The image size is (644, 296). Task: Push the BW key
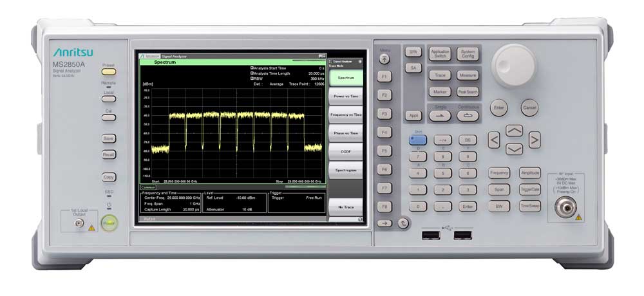tap(499, 206)
